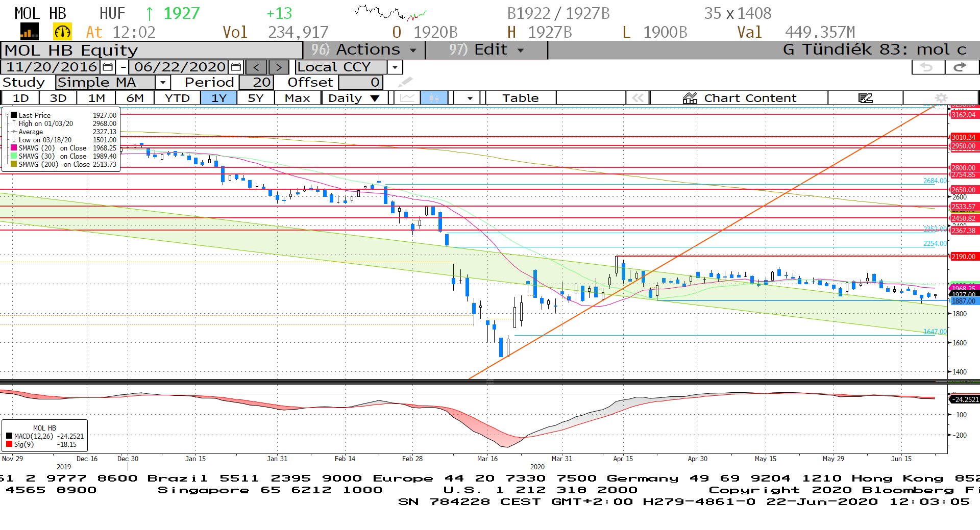This screenshot has width=980, height=530.
Task: Click the MOL HB Equity security field
Action: (152, 50)
